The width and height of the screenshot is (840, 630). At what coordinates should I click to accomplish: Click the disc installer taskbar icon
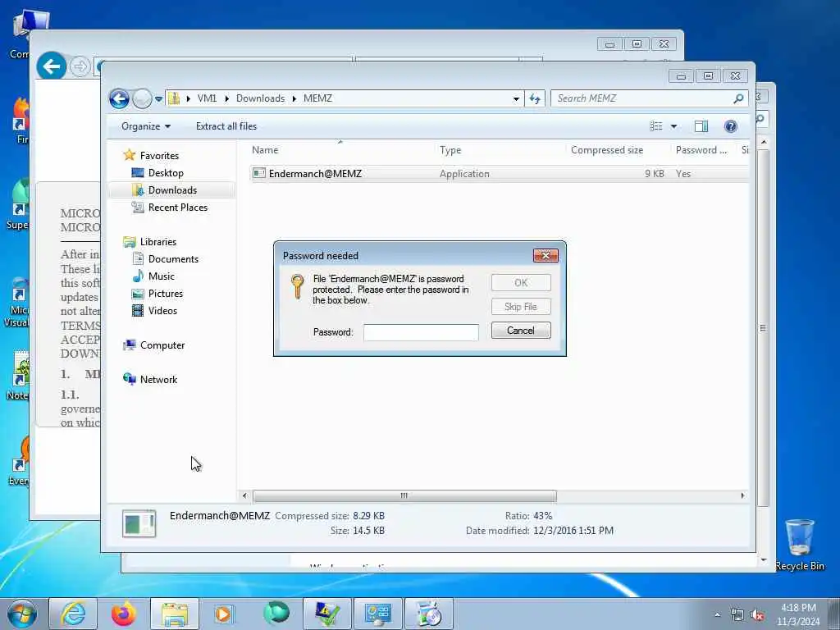(x=428, y=614)
